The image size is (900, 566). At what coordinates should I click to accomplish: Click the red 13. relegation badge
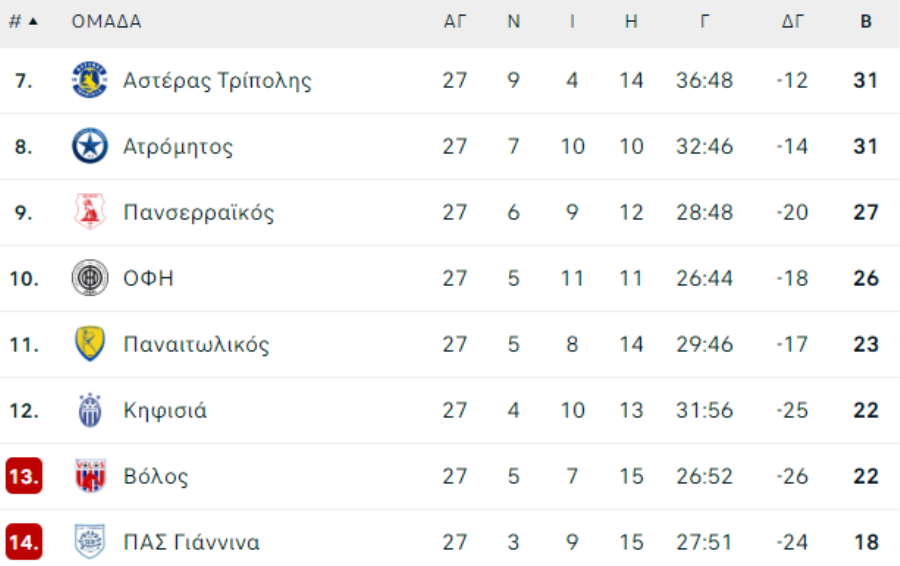[24, 476]
